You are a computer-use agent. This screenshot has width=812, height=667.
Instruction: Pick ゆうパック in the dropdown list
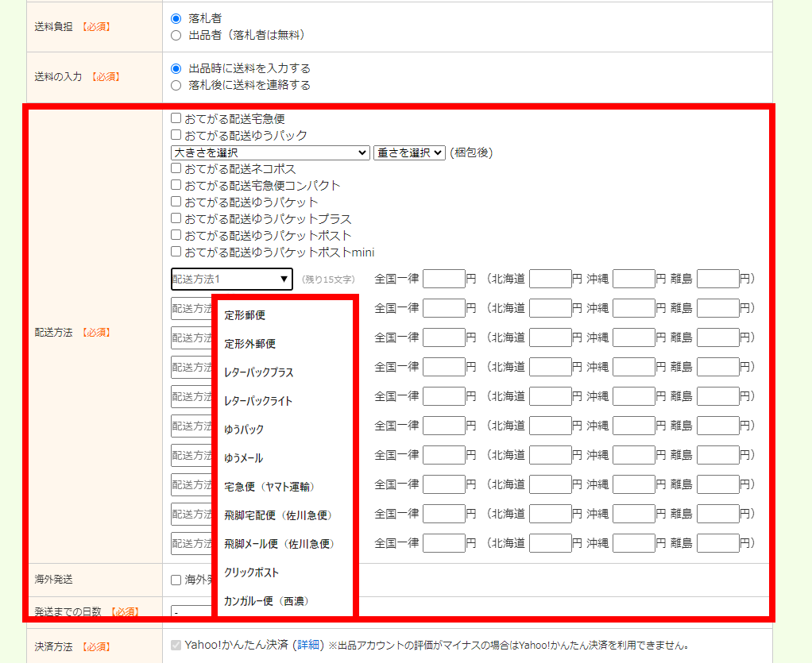[243, 430]
